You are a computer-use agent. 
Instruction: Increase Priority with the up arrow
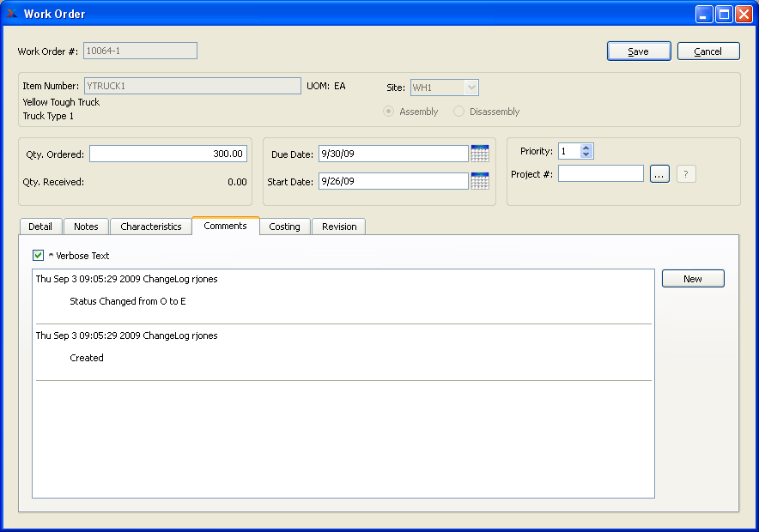click(586, 148)
